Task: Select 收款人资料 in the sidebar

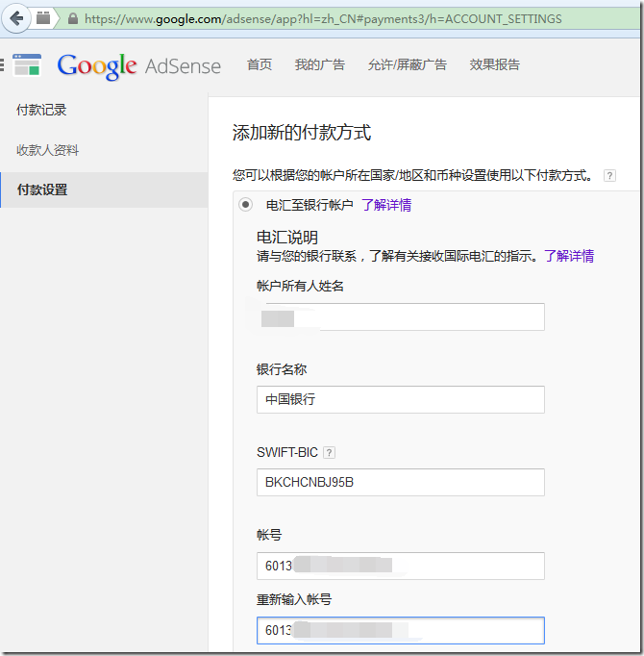Action: (x=47, y=150)
